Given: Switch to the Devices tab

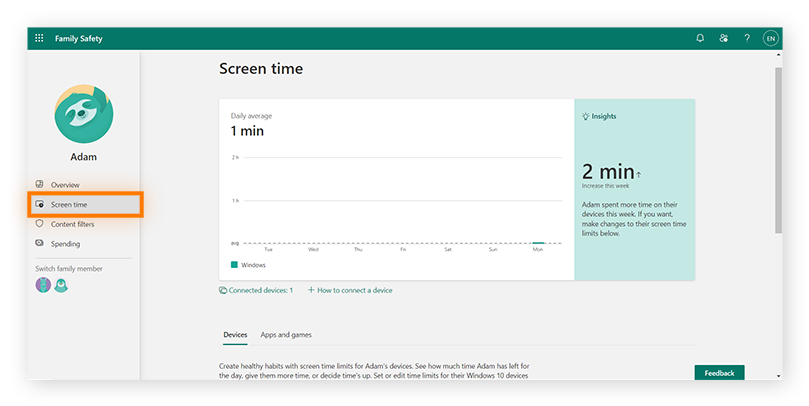Looking at the screenshot, I should [235, 335].
